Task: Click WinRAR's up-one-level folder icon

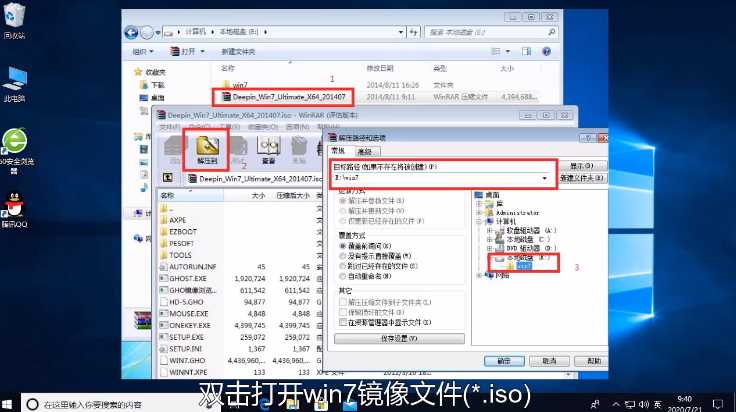Action: coord(168,178)
